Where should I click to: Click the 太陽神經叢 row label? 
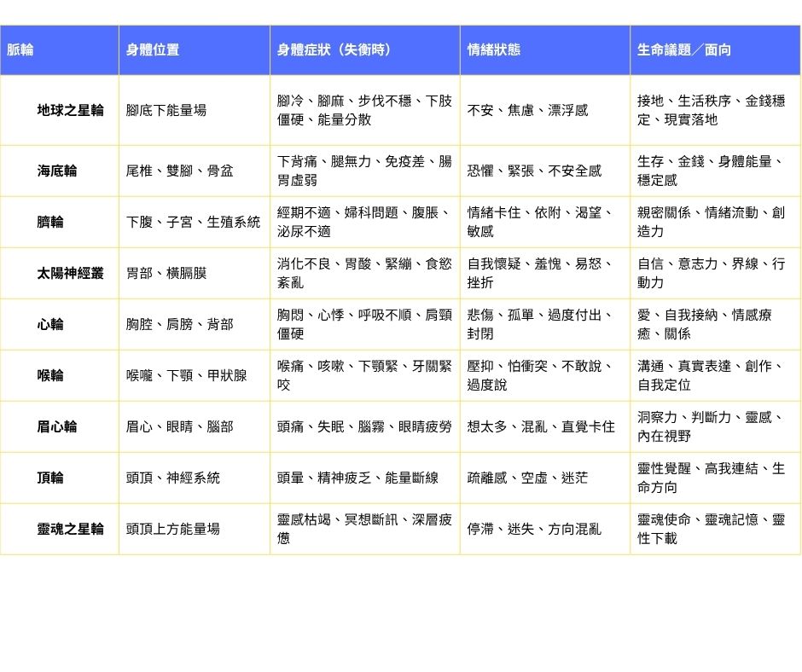pos(70,273)
